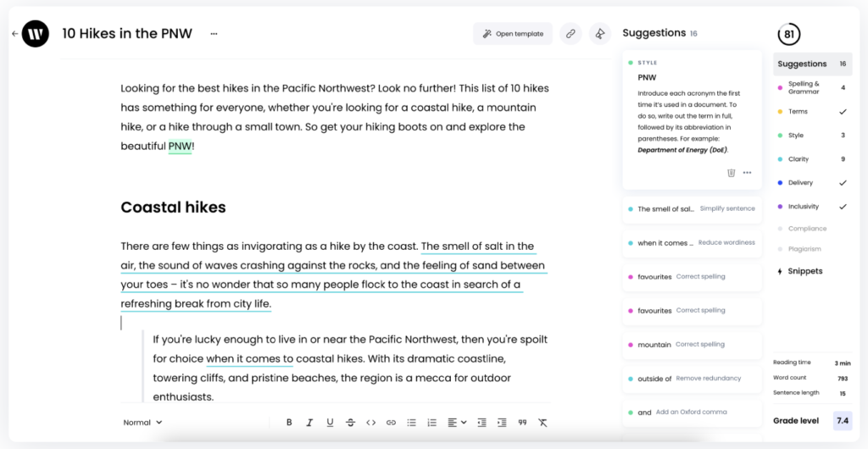Click the Reading time 3 min stat

coord(812,363)
